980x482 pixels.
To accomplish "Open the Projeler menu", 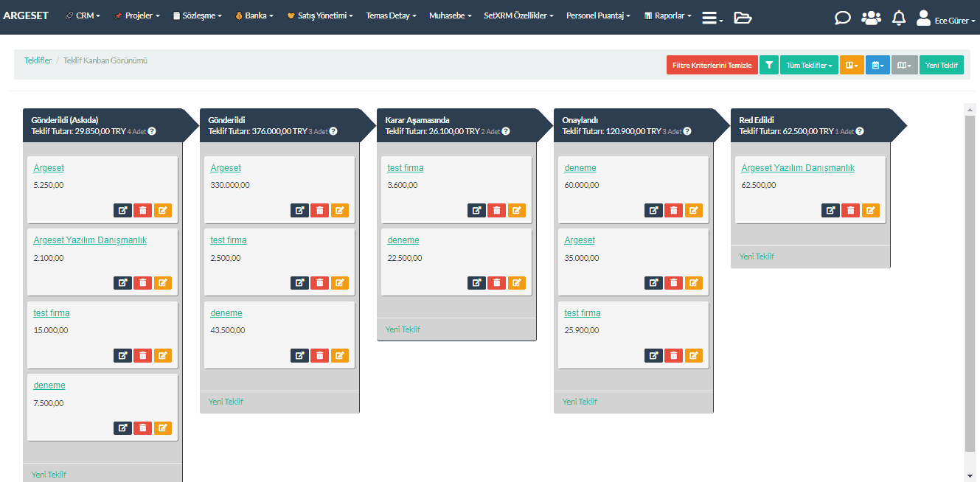I will [137, 15].
